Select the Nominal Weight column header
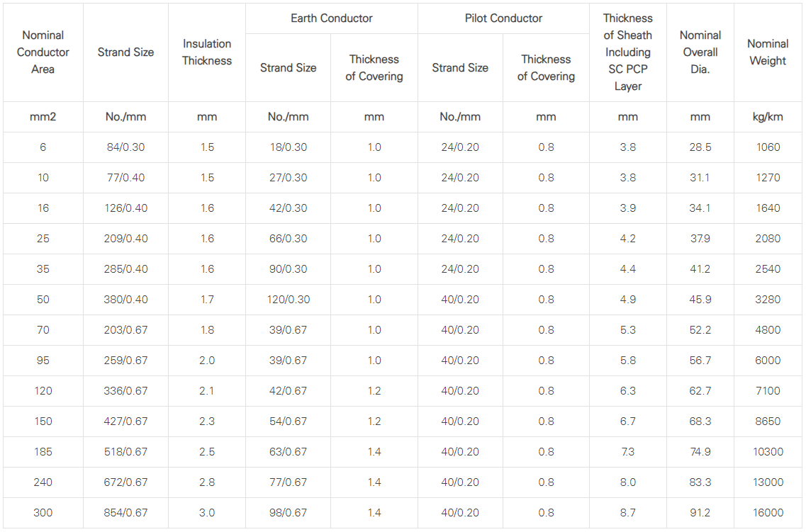806x532 pixels. (768, 52)
